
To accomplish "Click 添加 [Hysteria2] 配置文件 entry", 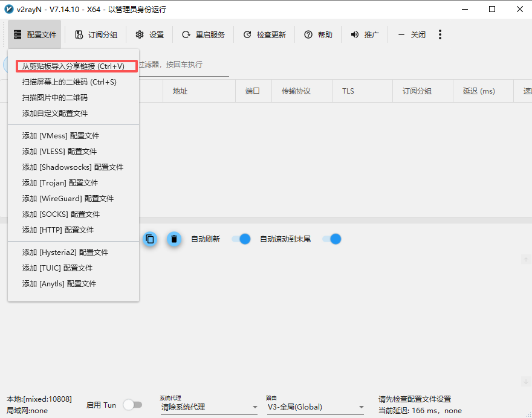I will coord(65,252).
